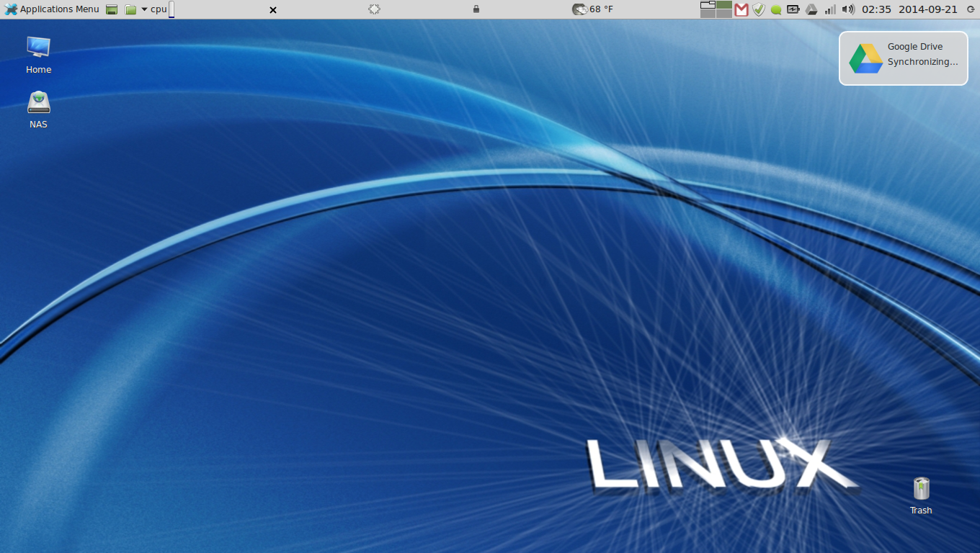Click the green window launcher beside Applications Menu
Screen dimensions: 980x553
(112, 9)
